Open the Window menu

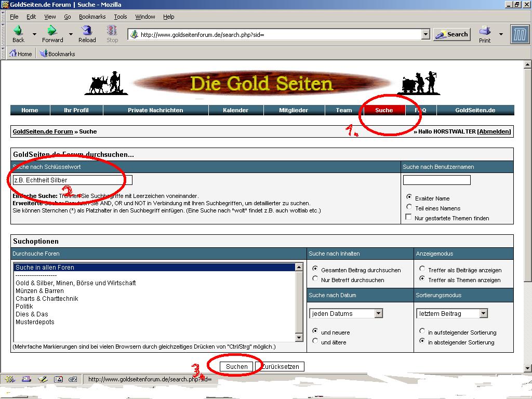145,17
